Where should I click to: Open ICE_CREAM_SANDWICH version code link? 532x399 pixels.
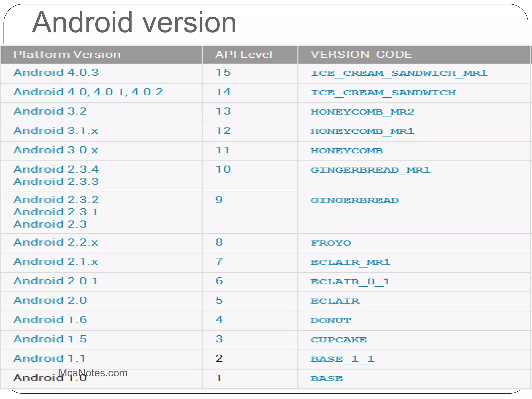pyautogui.click(x=383, y=93)
